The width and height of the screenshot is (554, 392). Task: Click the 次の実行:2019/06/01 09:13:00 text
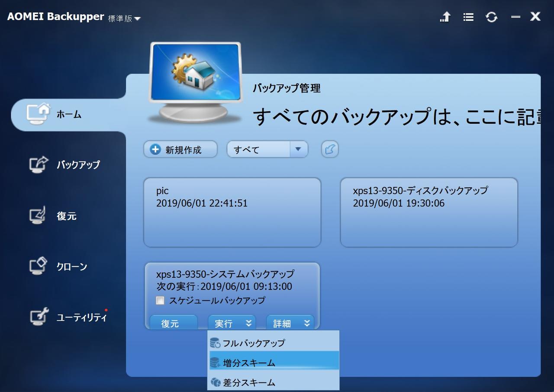click(224, 286)
